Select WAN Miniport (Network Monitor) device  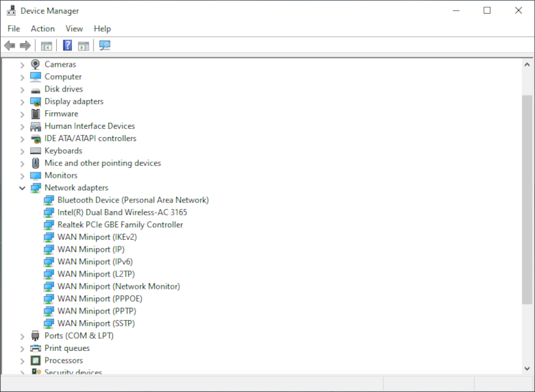coord(118,286)
